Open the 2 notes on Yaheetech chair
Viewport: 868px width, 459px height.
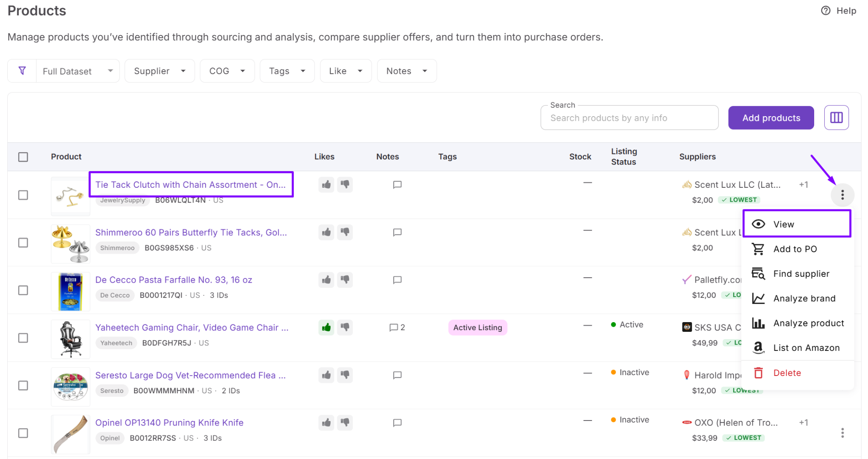[x=397, y=327]
